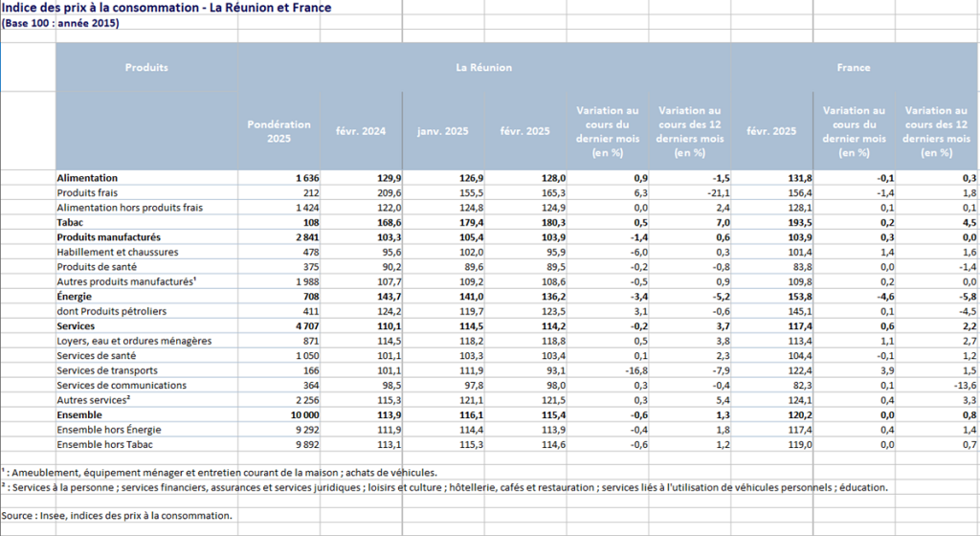Image resolution: width=980 pixels, height=536 pixels.
Task: Select Produits manufacturés weighting '2 841'
Action: (307, 237)
